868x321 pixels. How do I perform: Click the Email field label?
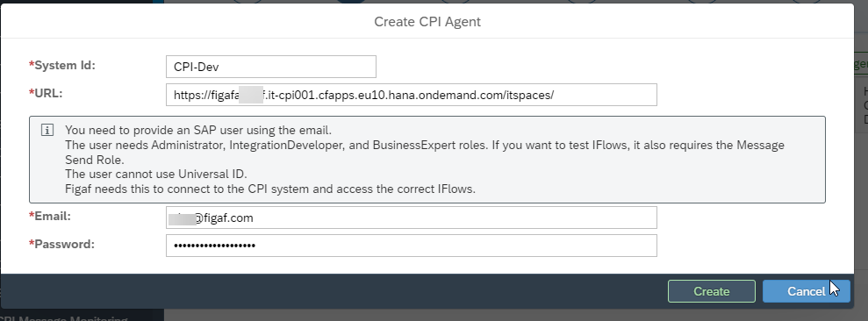tap(50, 217)
